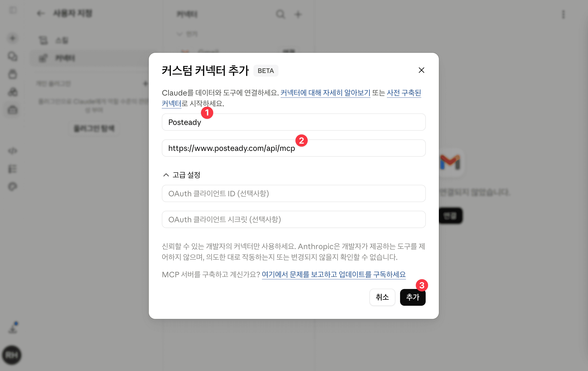Open the list icon below the code icon
588x371 pixels.
coord(13,169)
